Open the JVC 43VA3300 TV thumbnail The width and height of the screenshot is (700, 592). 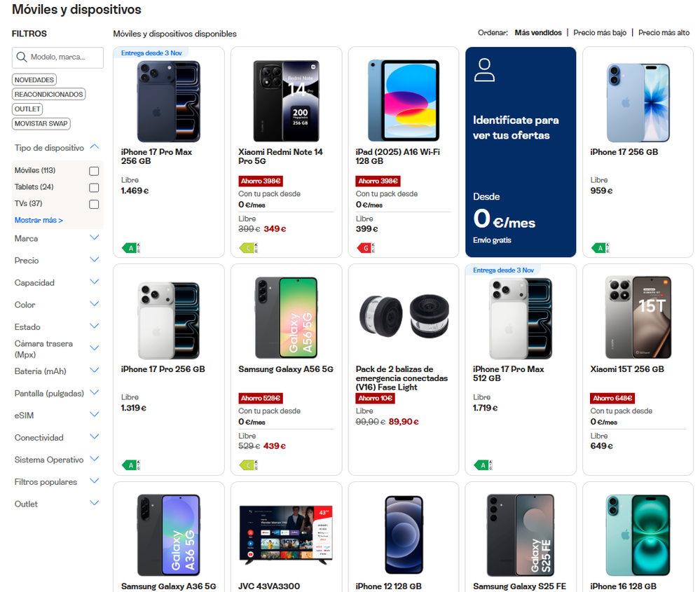point(286,530)
